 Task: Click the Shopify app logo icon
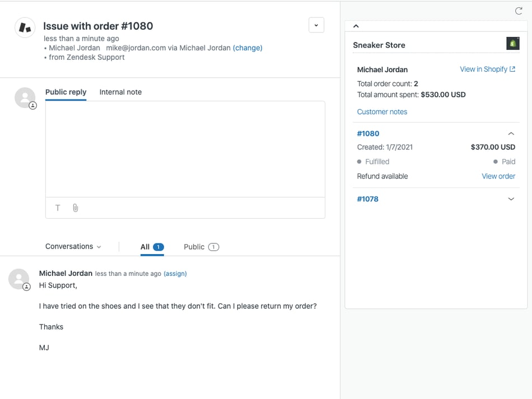tap(512, 44)
